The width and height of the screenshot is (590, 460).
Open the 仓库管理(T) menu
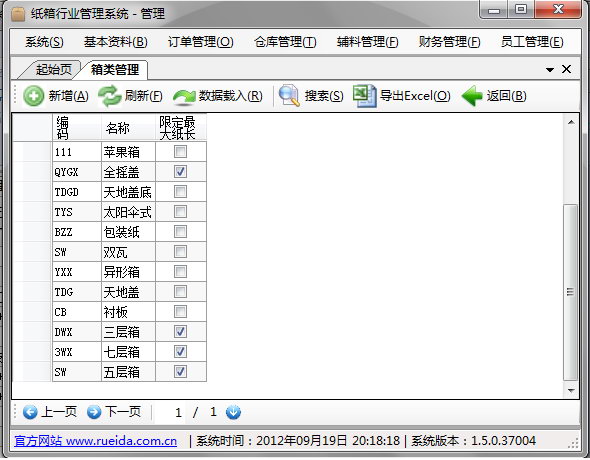(x=285, y=42)
